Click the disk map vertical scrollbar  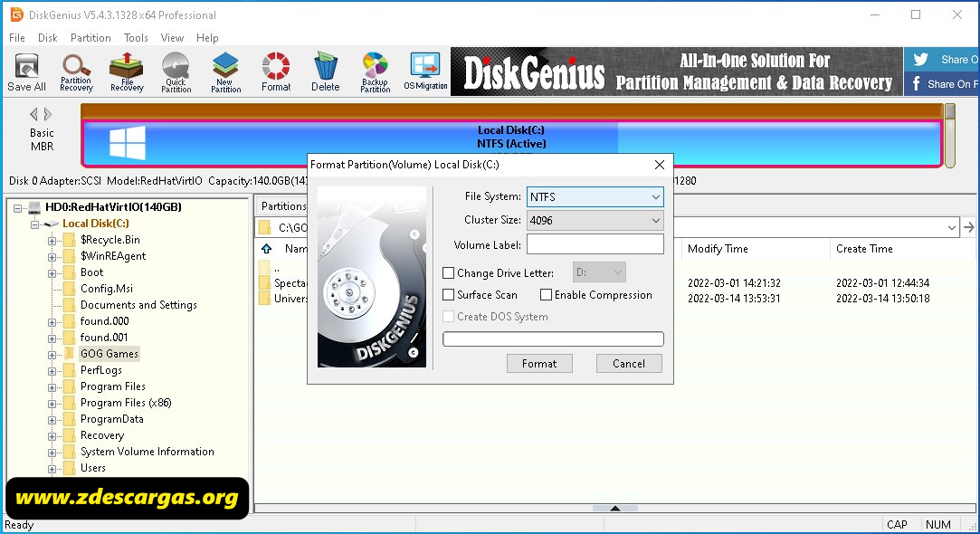pos(950,137)
